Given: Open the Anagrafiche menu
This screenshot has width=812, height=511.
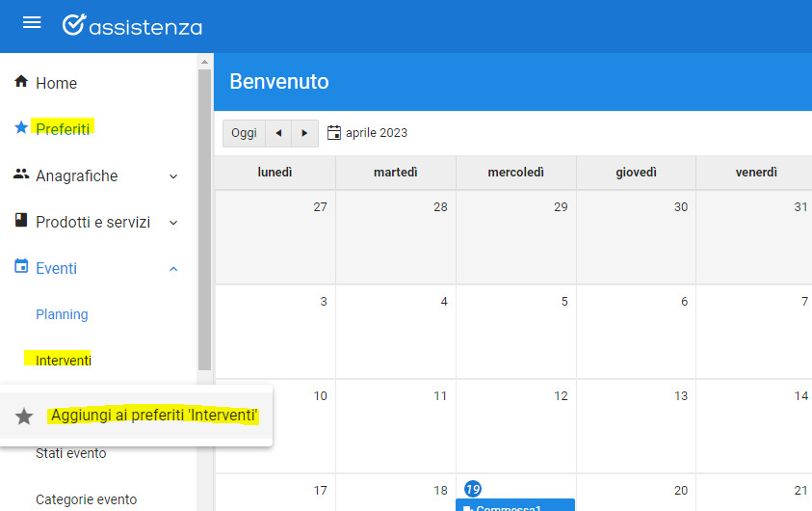Looking at the screenshot, I should click(x=77, y=176).
